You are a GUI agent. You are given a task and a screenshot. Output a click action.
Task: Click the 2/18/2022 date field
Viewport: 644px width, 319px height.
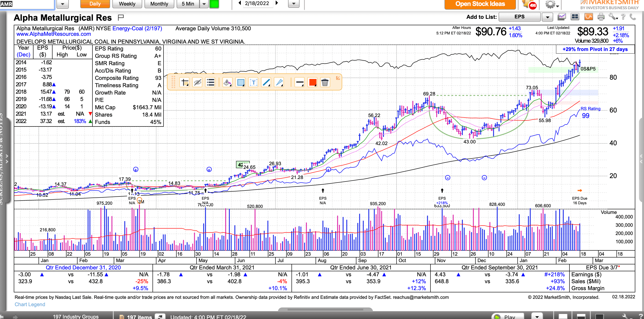pyautogui.click(x=257, y=3)
